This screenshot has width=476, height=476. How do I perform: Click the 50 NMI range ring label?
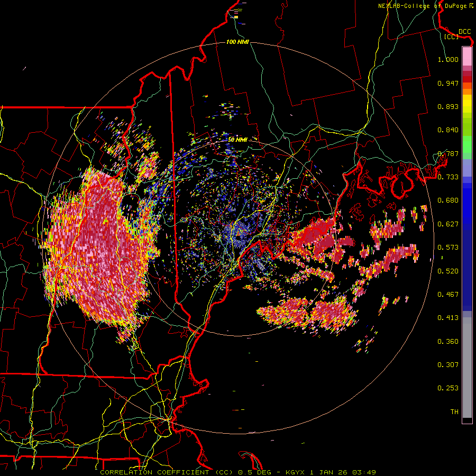pos(237,140)
